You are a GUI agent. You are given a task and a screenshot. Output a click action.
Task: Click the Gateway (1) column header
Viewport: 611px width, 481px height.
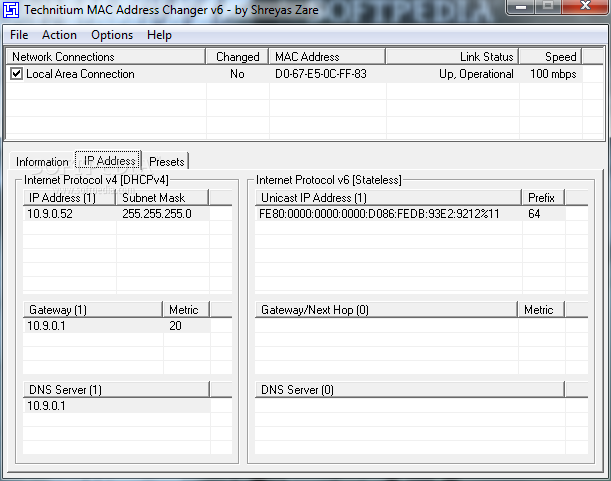[x=93, y=310]
